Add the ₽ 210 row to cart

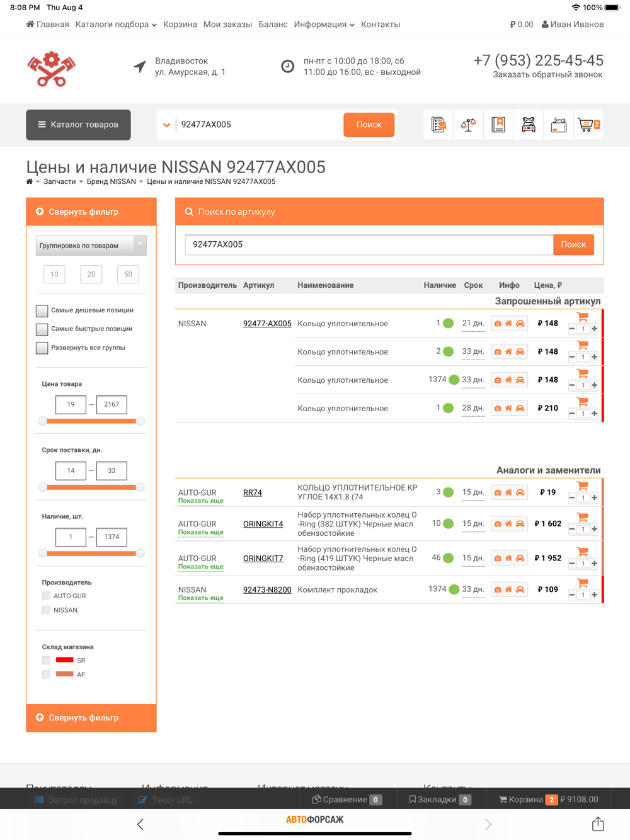[583, 402]
